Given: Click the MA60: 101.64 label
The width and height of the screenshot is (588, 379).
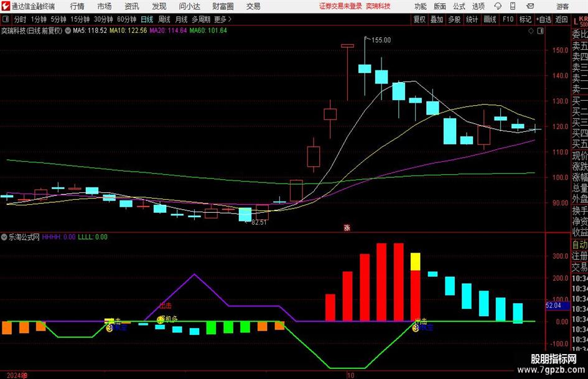Looking at the screenshot, I should click(208, 30).
